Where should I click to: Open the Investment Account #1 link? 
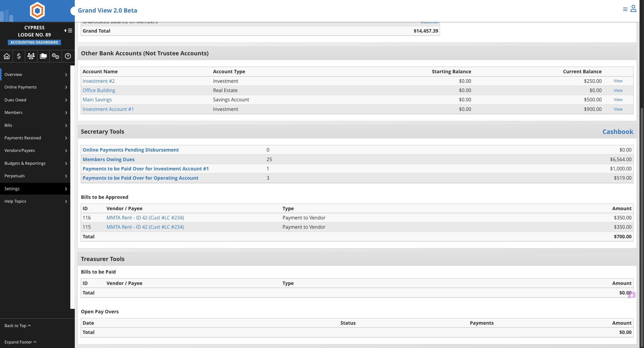[x=108, y=109]
